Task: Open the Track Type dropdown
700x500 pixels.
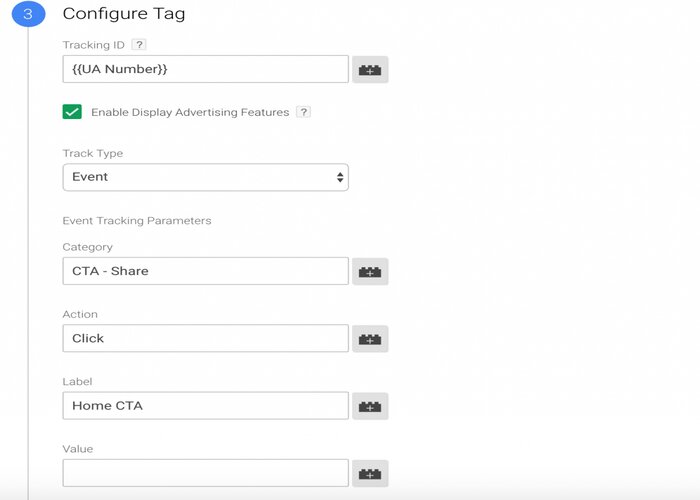Action: [x=205, y=177]
